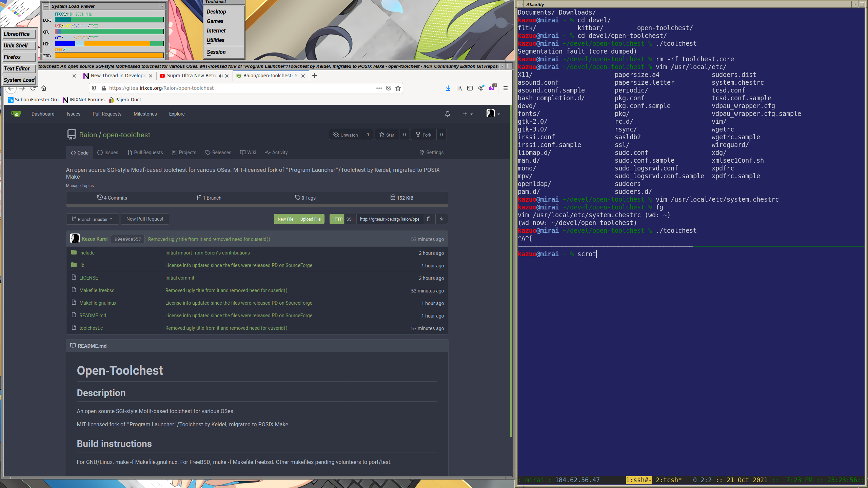Screen dimensions: 868x488
Task: Click the Upload File button
Action: [310, 219]
